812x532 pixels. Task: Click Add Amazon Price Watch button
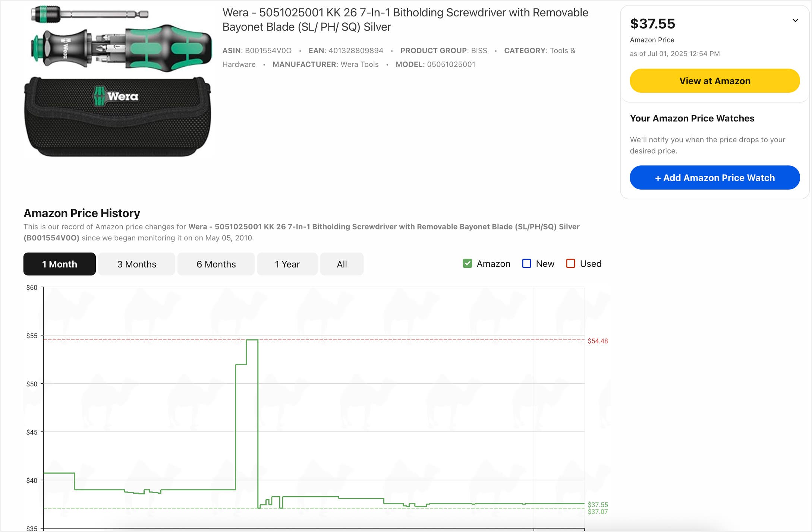(x=714, y=178)
